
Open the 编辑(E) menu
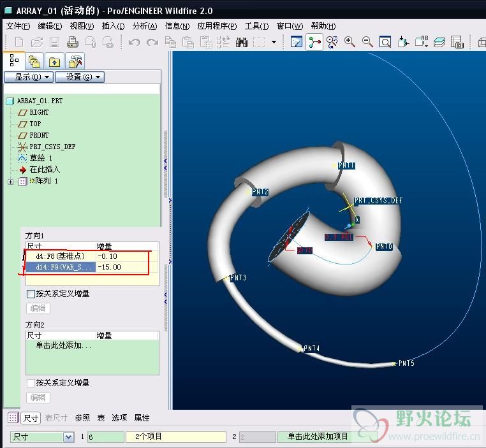pos(50,26)
